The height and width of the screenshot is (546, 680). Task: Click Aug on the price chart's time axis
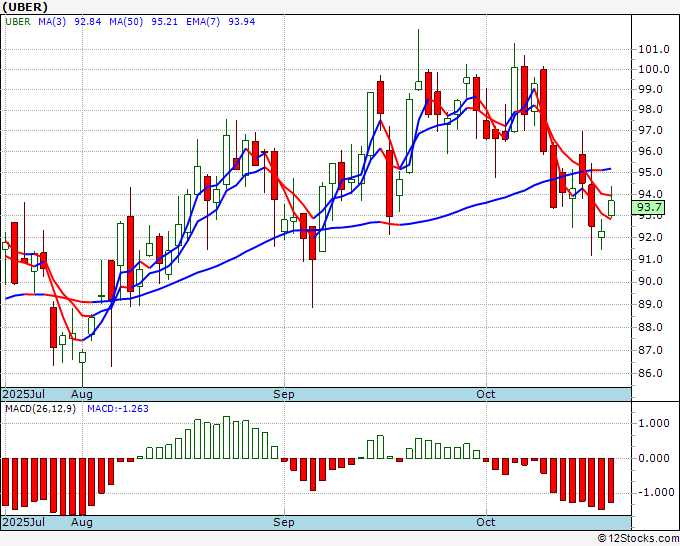click(x=82, y=395)
